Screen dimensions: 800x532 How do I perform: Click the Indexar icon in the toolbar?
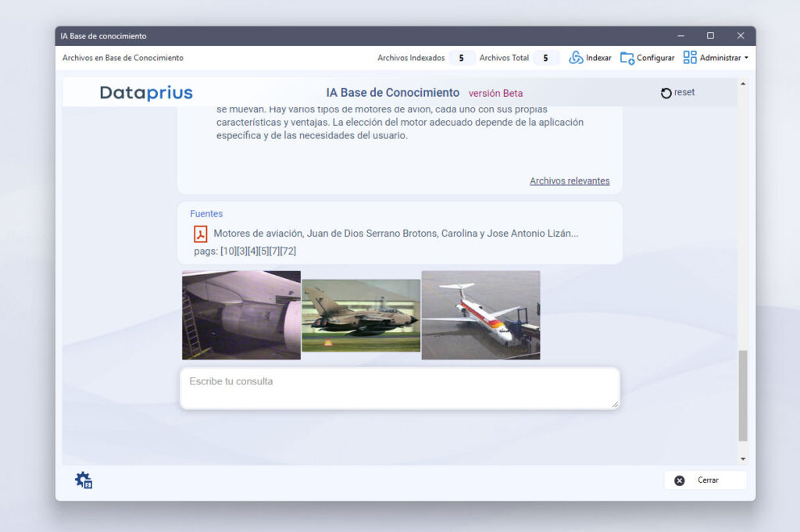coord(577,58)
